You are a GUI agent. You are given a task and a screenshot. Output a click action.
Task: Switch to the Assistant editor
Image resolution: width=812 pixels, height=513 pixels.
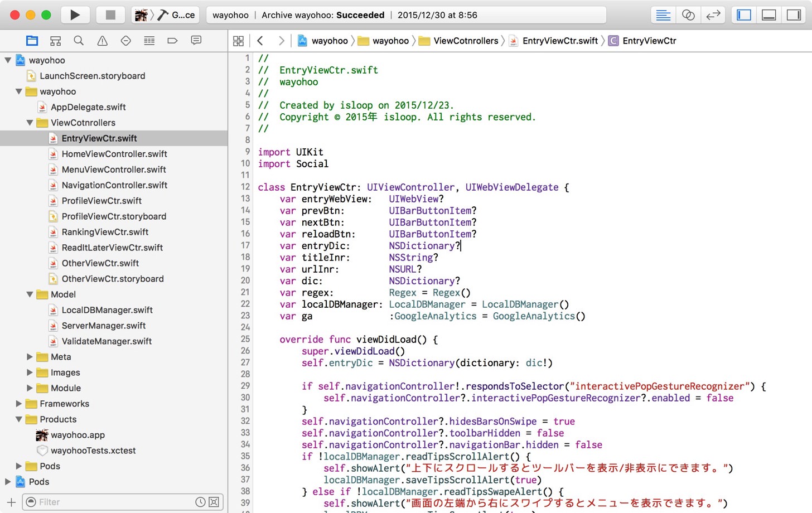(688, 15)
